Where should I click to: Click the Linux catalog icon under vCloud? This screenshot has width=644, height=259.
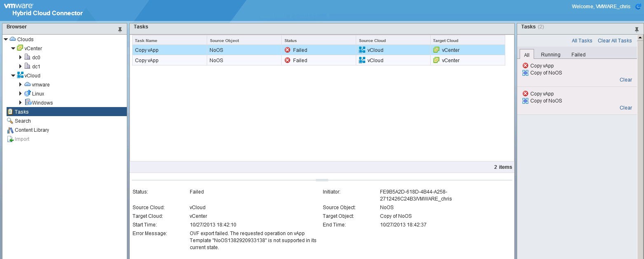coord(28,93)
